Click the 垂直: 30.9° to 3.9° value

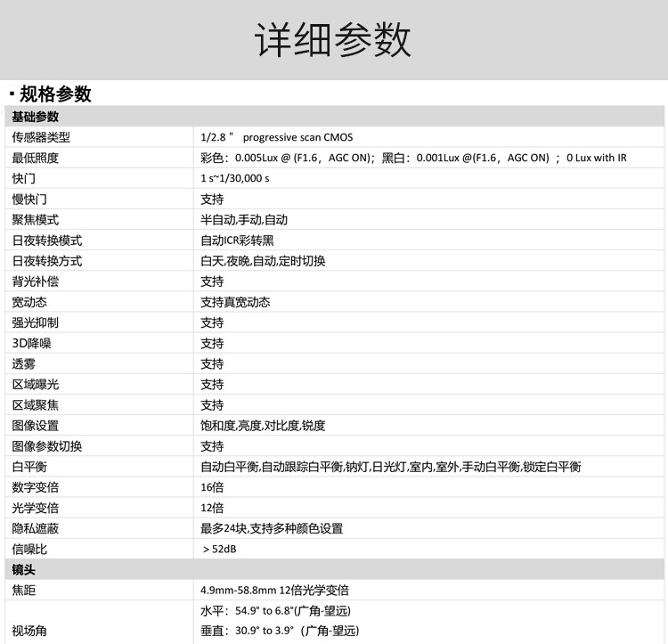(x=280, y=631)
